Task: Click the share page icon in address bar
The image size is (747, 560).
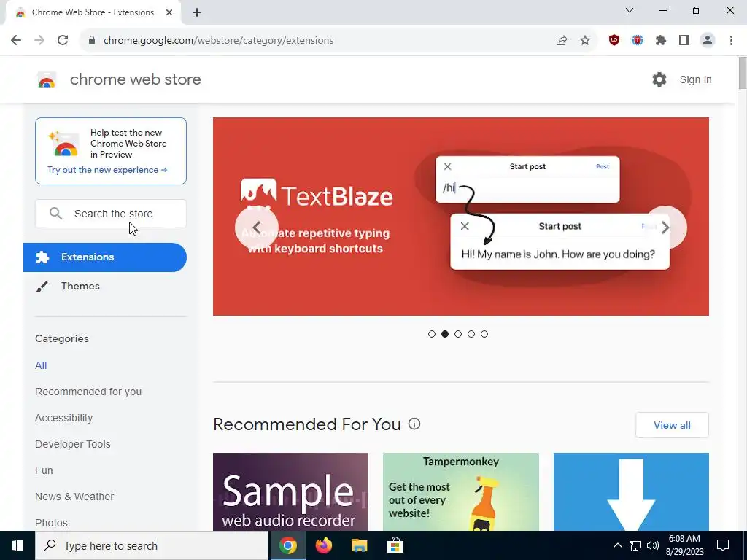Action: (x=562, y=41)
